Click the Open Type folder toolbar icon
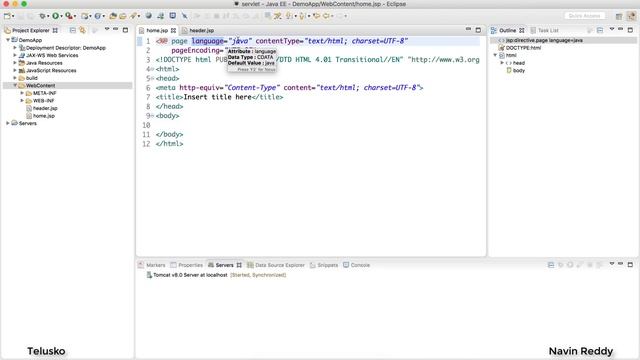 coord(113,16)
